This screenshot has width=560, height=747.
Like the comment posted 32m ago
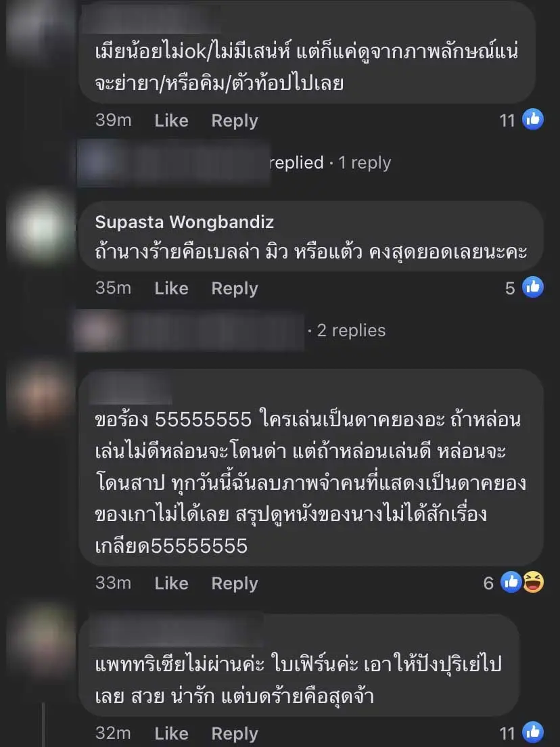tap(171, 733)
